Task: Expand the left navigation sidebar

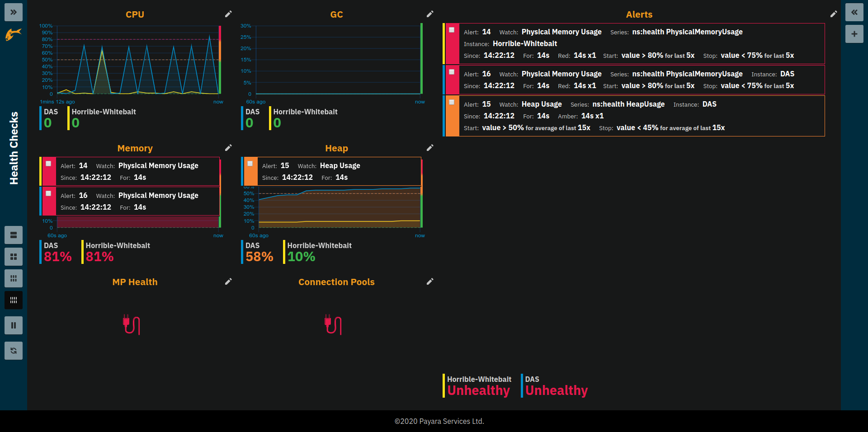Action: (14, 12)
